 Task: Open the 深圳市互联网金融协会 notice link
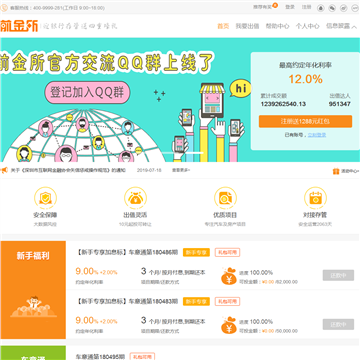click(68, 170)
